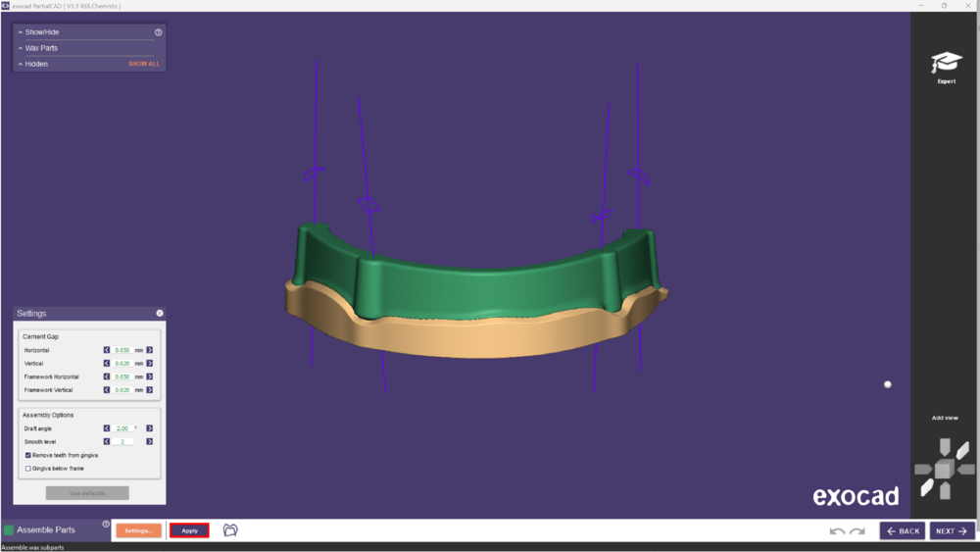Increase the Smooth level value
Screen dimensions: 980x552
149,442
